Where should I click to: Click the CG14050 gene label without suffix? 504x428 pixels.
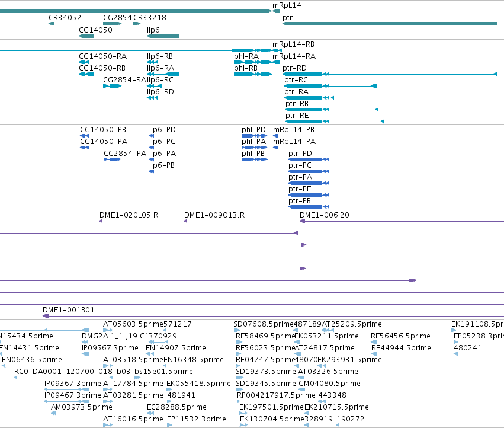(x=95, y=30)
